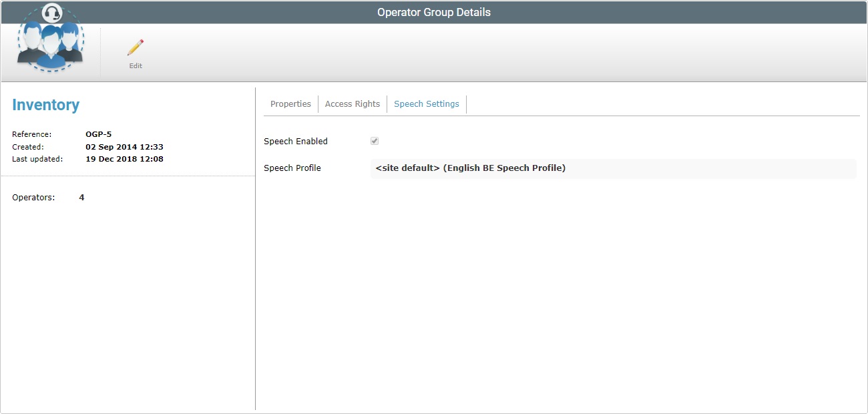Select the Reference value OGP-5
Image resolution: width=868 pixels, height=414 pixels.
pos(99,134)
